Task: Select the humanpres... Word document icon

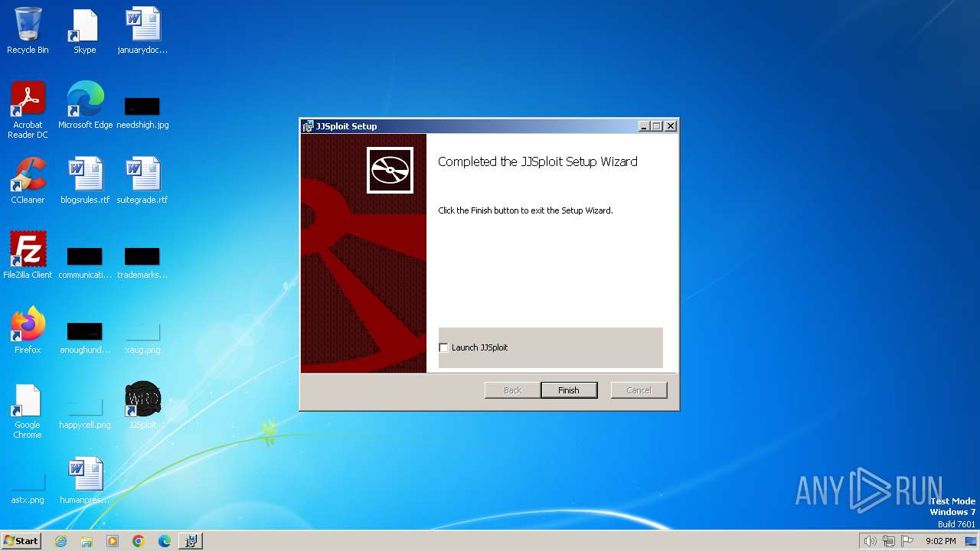Action: [85, 481]
